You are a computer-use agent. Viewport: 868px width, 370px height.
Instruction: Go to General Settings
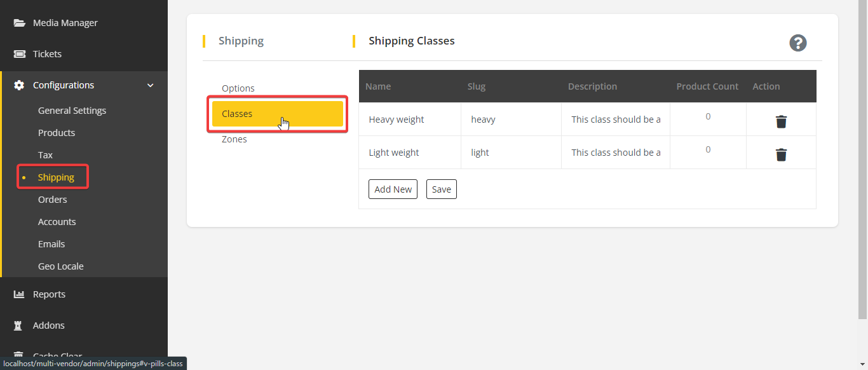(72, 111)
